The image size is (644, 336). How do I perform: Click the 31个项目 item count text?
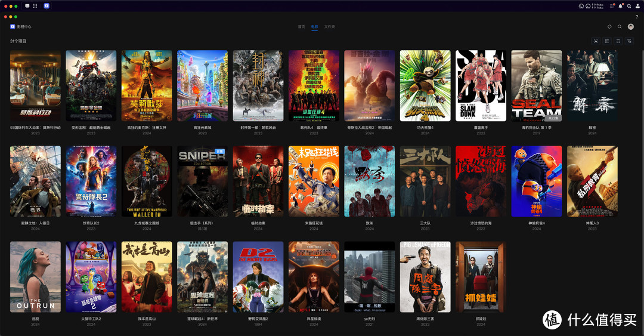click(x=18, y=41)
